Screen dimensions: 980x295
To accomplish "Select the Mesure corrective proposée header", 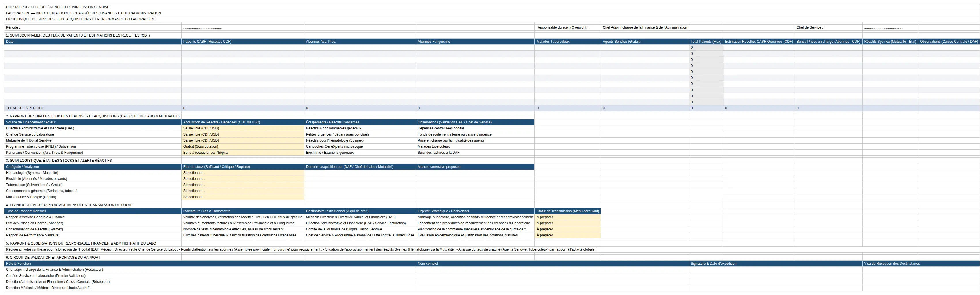I will point(475,167).
